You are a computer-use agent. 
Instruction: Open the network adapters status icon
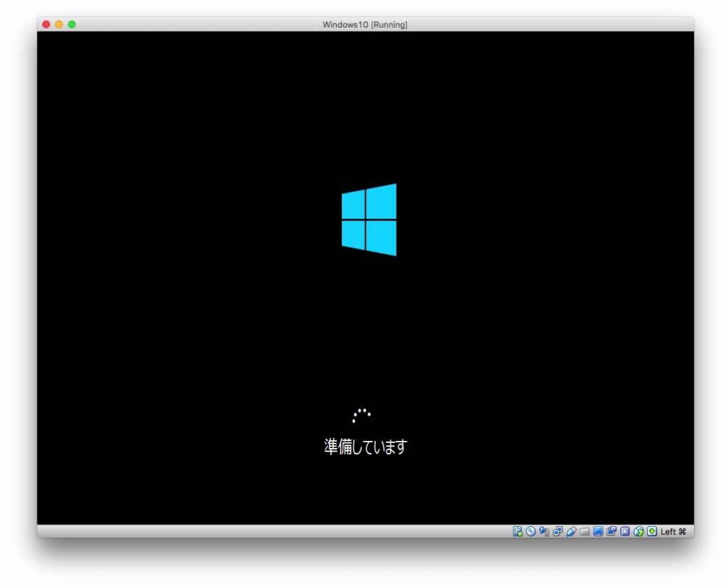557,531
